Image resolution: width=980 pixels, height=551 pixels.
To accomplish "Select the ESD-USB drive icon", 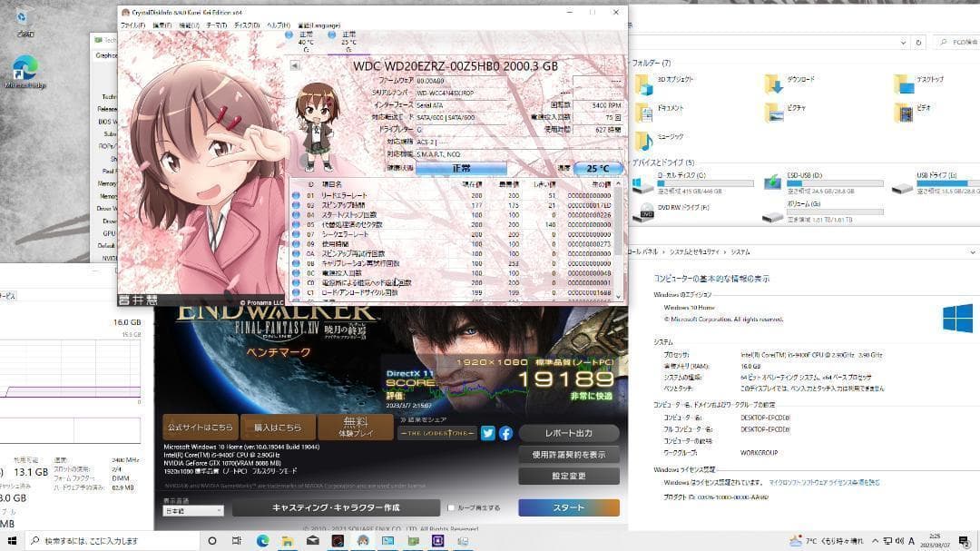I will pyautogui.click(x=773, y=183).
